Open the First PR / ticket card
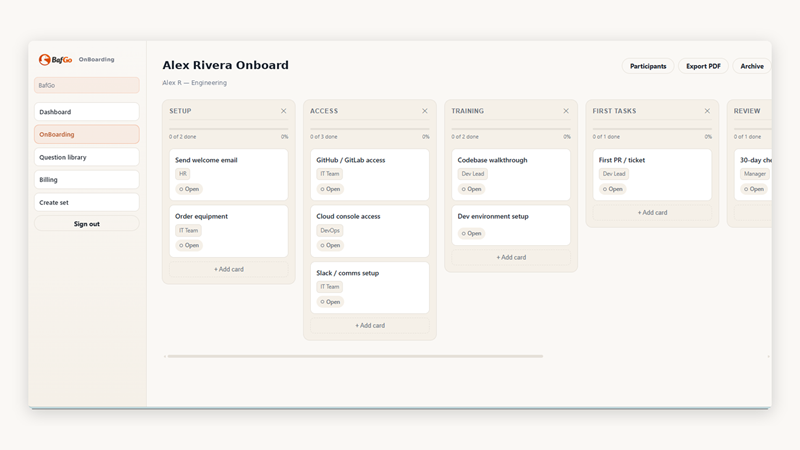Screen dimensions: 800x450 (x=652, y=174)
